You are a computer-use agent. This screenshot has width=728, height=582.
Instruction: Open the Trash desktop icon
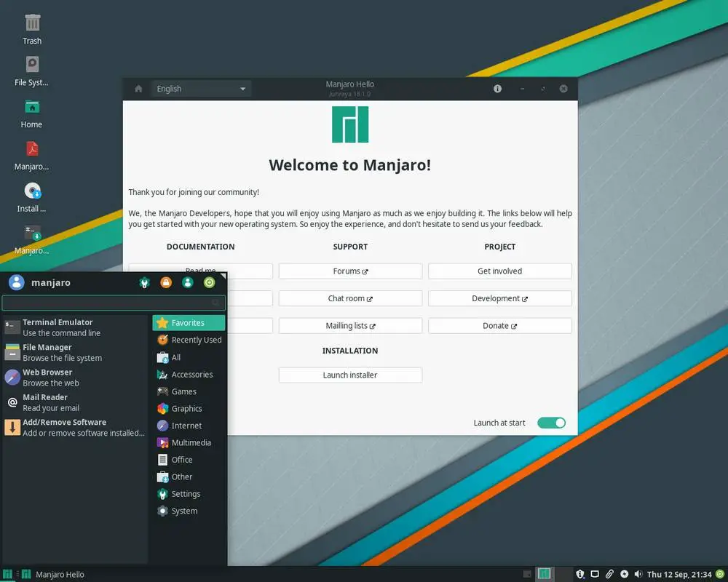[x=32, y=29]
